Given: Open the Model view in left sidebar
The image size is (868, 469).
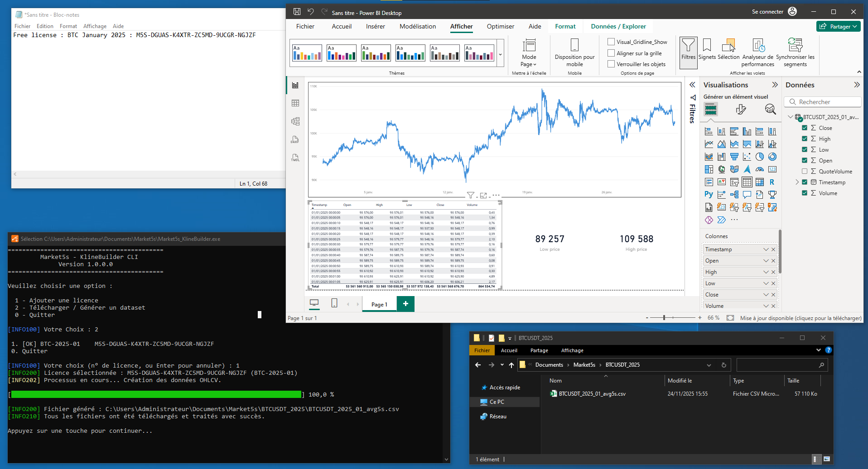Looking at the screenshot, I should point(295,121).
